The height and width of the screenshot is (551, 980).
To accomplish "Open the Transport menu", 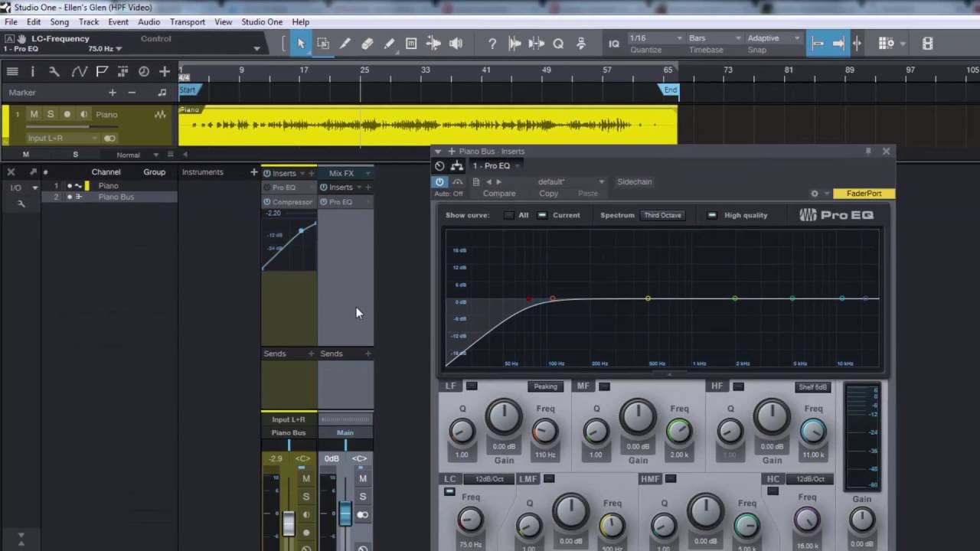I will click(x=188, y=22).
